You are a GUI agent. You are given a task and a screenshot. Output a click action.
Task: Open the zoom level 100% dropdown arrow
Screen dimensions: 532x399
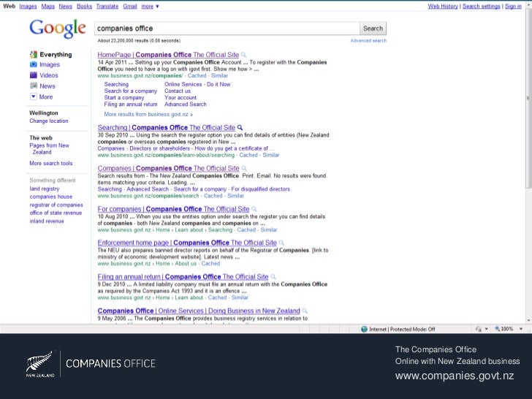point(521,329)
